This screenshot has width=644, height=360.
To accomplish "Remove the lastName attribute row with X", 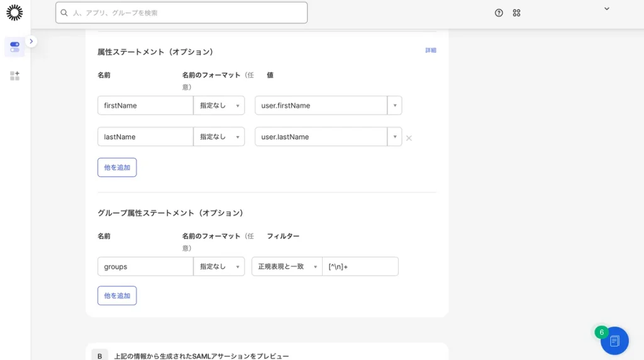I will pyautogui.click(x=409, y=138).
